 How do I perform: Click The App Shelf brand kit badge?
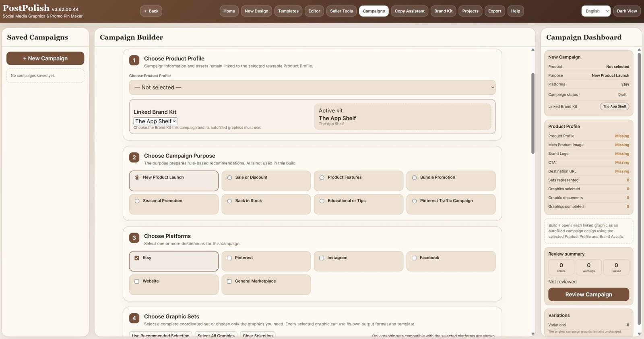point(615,106)
